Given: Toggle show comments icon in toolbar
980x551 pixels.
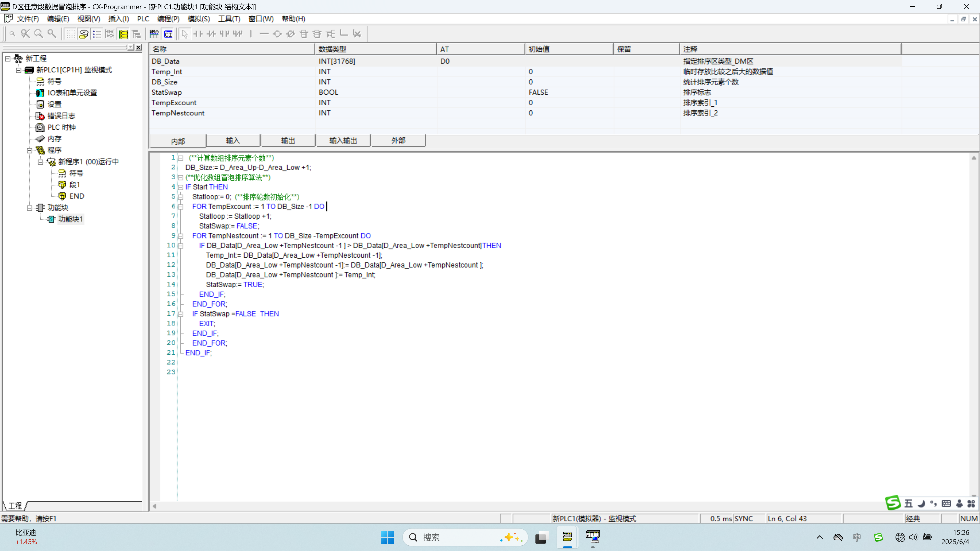Looking at the screenshot, I should pos(84,34).
